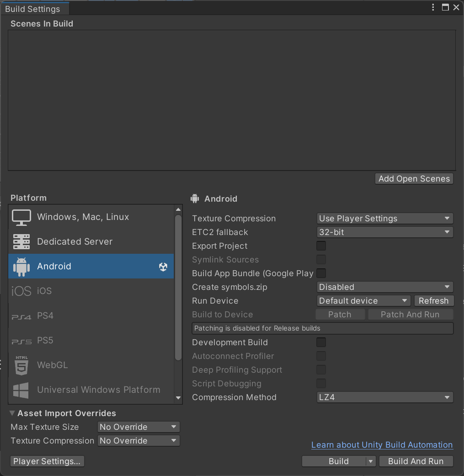
Task: Open the Texture Compression Use Player Settings dropdown
Action: (384, 219)
